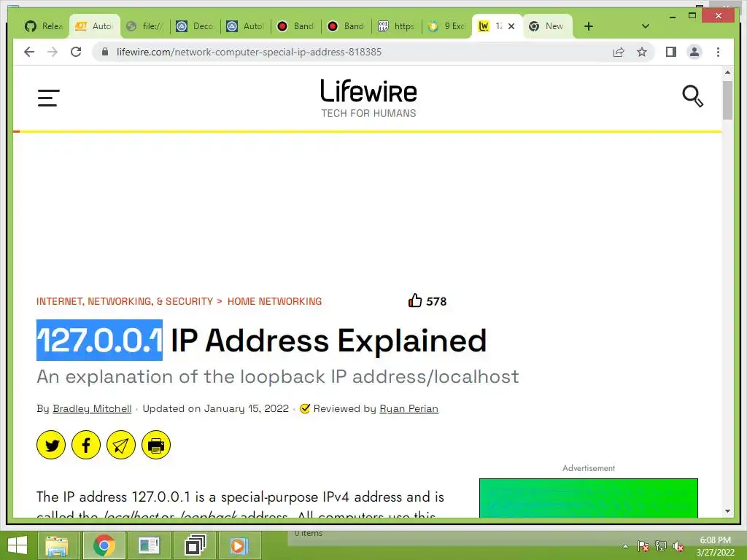Screen dimensions: 747x560
Task: Switch to the first Auto tab
Action: [x=94, y=26]
